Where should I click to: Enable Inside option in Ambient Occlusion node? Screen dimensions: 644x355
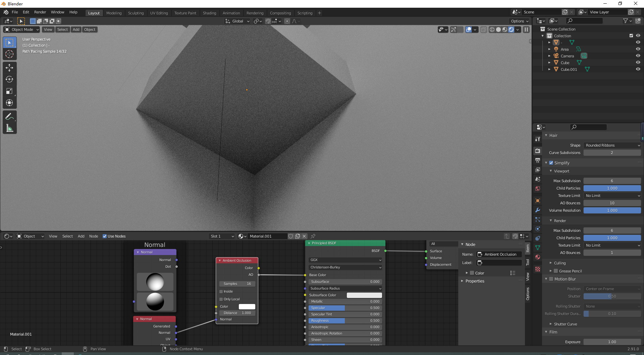click(x=221, y=292)
